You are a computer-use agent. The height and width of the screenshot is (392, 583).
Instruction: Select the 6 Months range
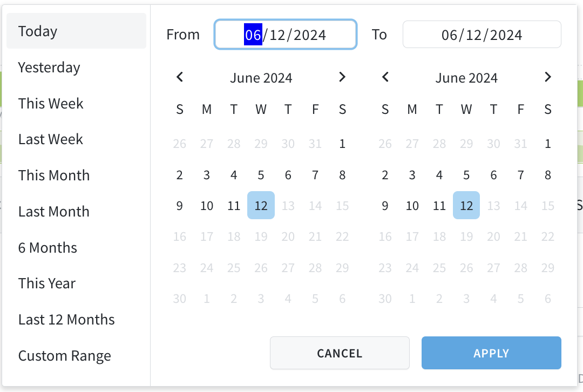pos(48,247)
